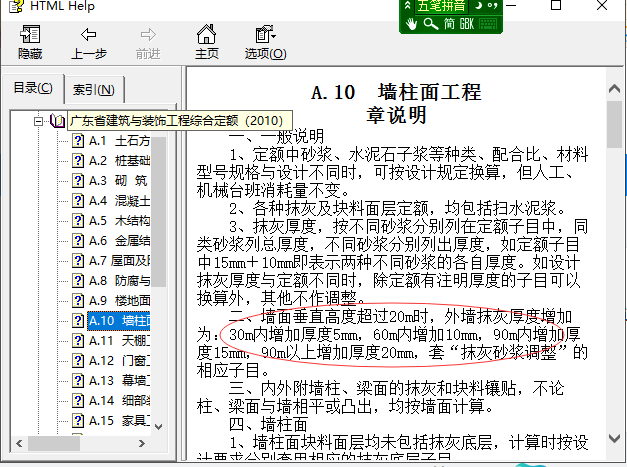Open the 主页 (Home) house icon
This screenshot has width=627, height=467.
click(206, 34)
